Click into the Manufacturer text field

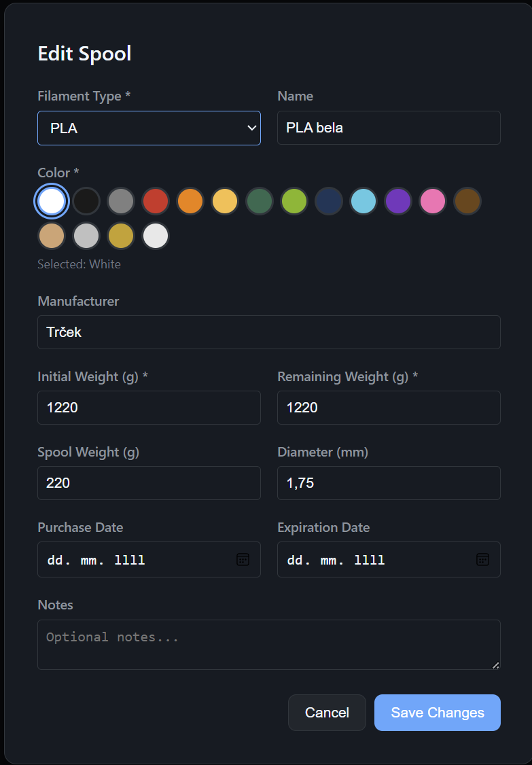point(268,332)
